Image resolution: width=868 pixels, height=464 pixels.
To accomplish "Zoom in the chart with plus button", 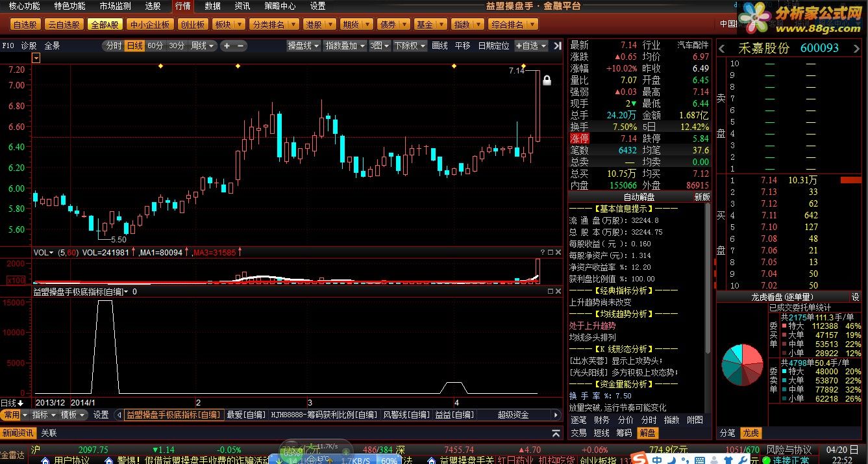I will tap(227, 45).
